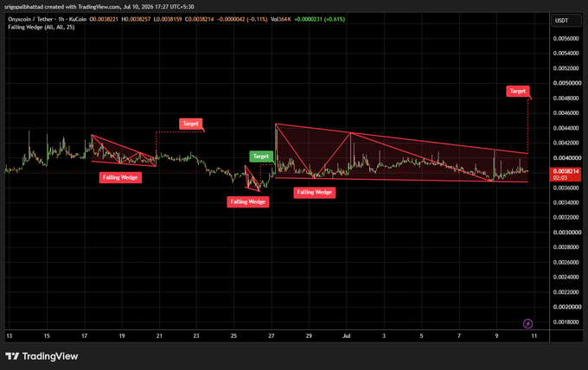The width and height of the screenshot is (588, 370).
Task: Open the USDT currency selector
Action: click(x=566, y=21)
